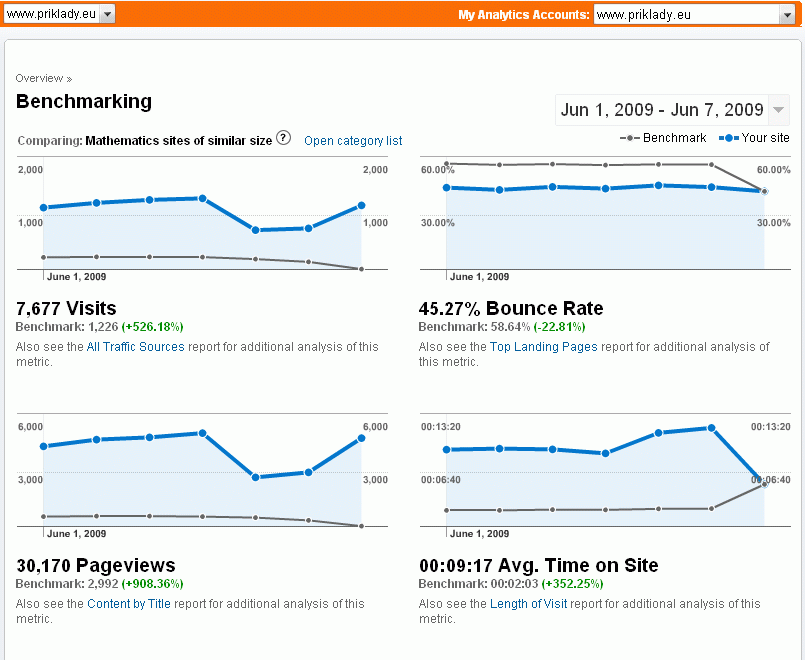Click the 7,677 Visits heading
The width and height of the screenshot is (805, 660).
click(66, 308)
